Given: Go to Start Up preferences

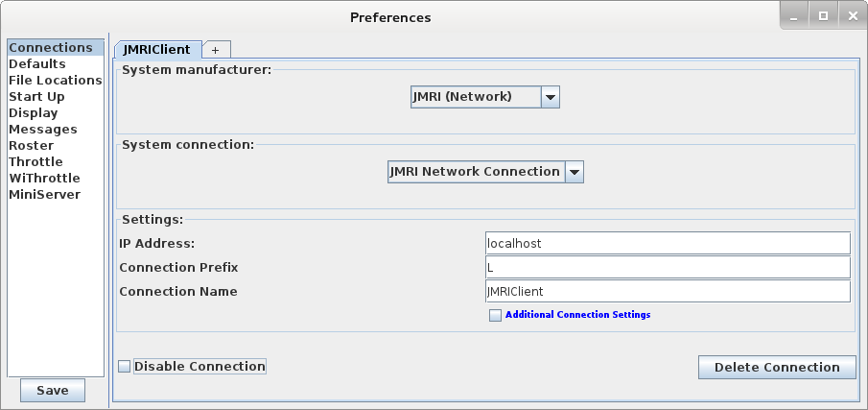Looking at the screenshot, I should tap(56, 96).
